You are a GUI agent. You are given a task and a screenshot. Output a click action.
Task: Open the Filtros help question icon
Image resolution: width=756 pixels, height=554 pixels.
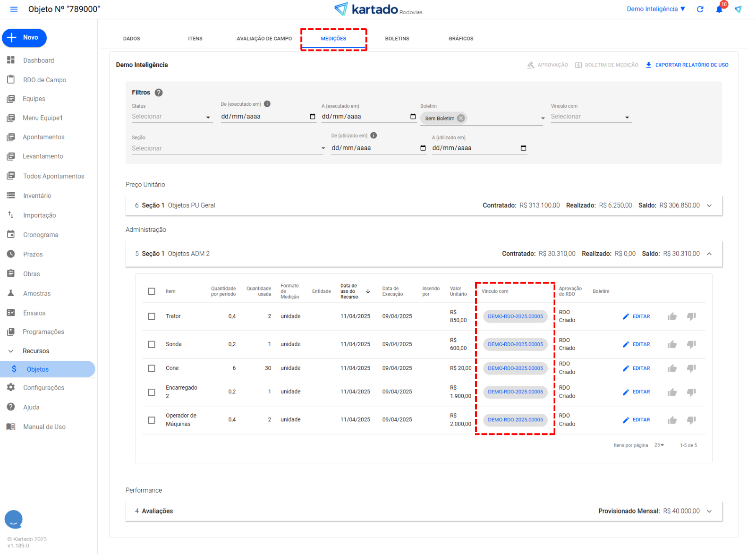(159, 93)
